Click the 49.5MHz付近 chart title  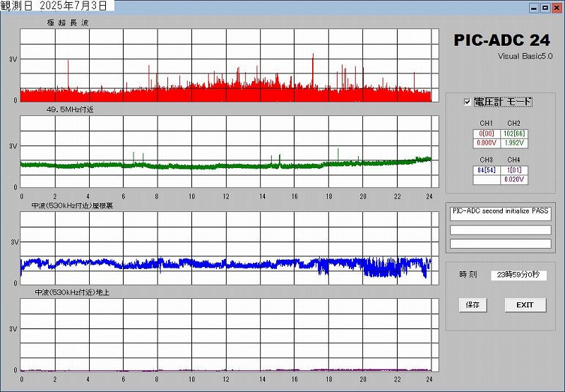[70, 109]
